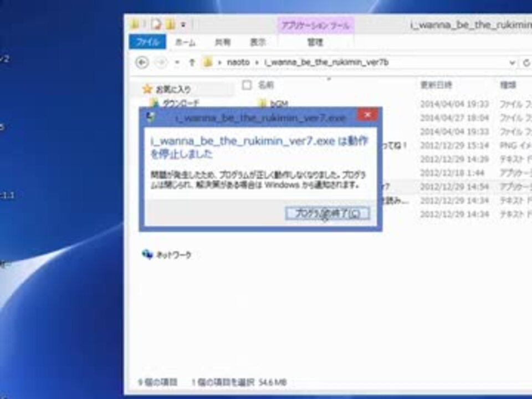Switch to the 共有 ribbon tab

pos(223,42)
